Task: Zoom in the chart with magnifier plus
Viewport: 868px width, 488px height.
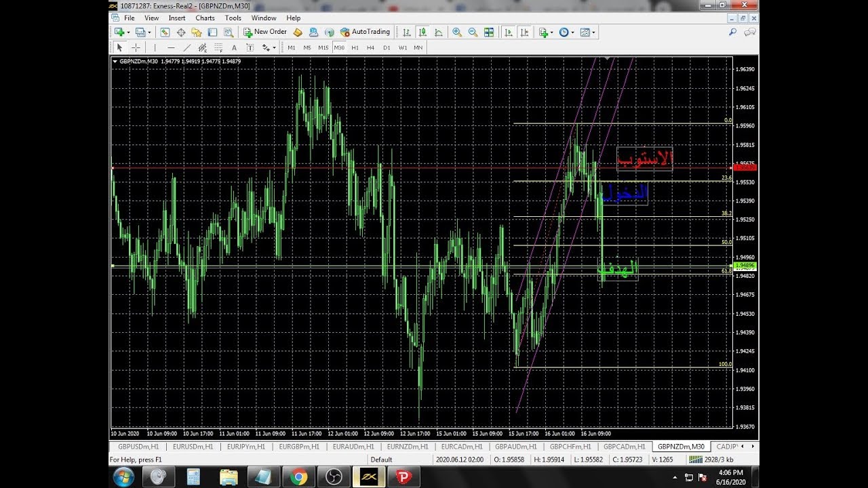Action: pyautogui.click(x=457, y=32)
